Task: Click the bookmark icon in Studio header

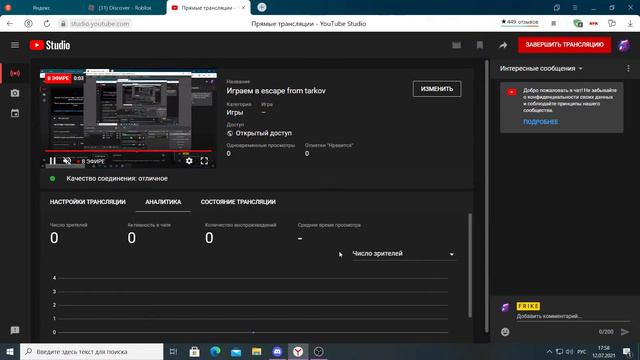Action: [480, 45]
